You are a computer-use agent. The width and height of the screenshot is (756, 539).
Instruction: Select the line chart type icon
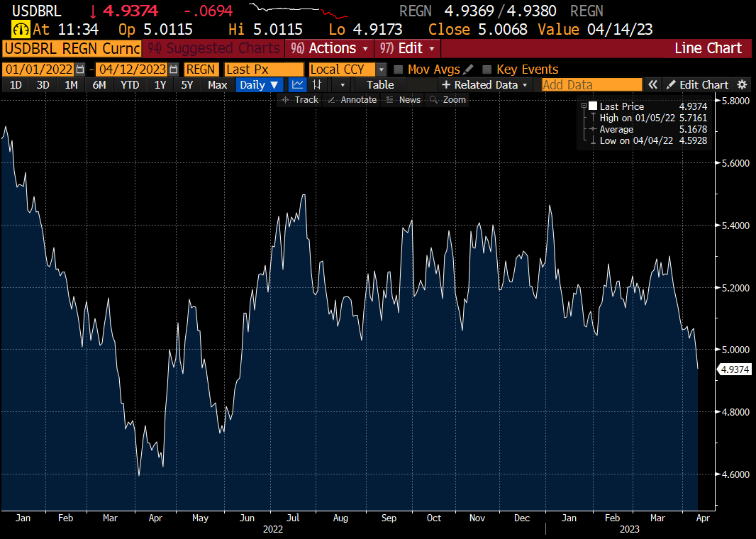pos(298,85)
